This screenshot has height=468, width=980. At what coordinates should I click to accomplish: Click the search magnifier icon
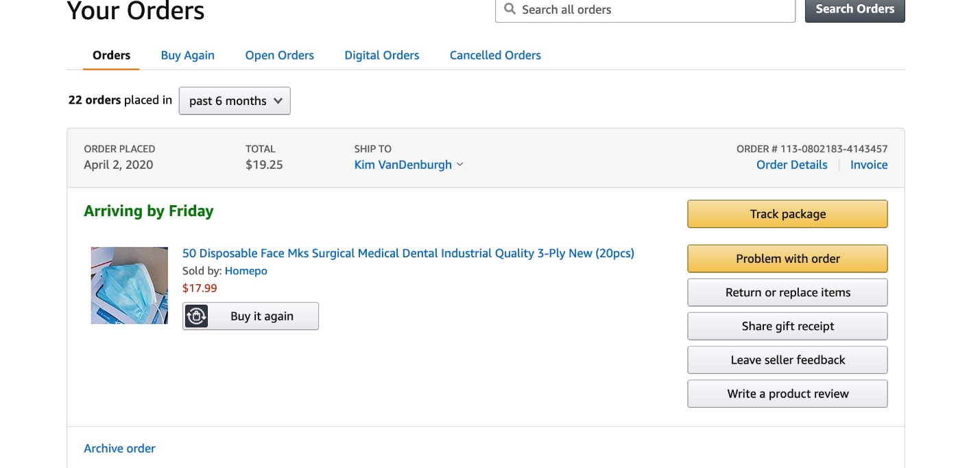(x=510, y=9)
